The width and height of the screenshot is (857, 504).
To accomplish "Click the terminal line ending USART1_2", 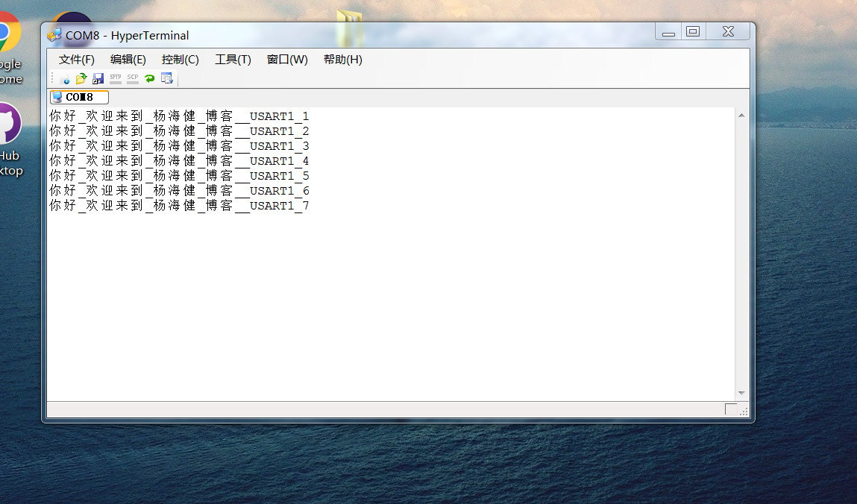I will coord(179,131).
